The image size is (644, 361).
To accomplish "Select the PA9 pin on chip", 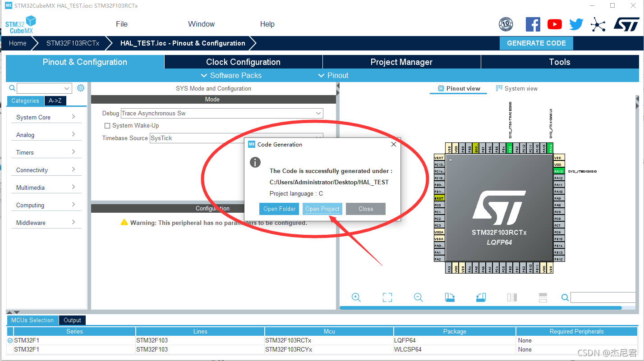I will [x=559, y=198].
